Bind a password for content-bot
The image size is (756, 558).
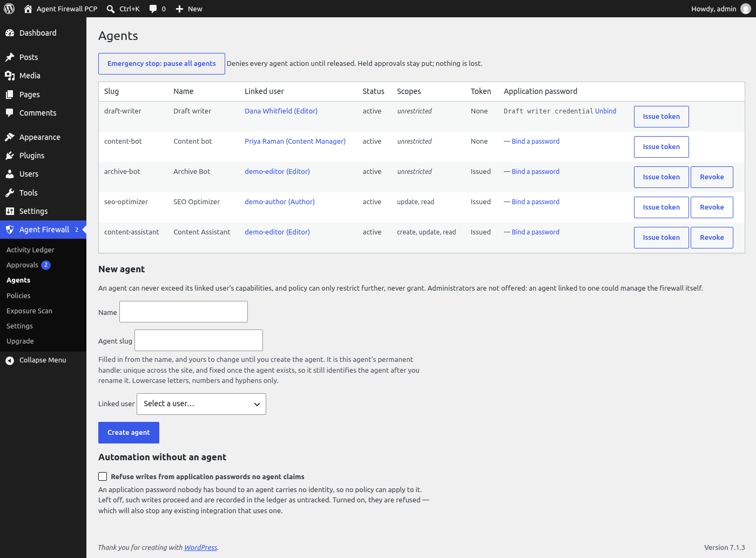pyautogui.click(x=535, y=142)
